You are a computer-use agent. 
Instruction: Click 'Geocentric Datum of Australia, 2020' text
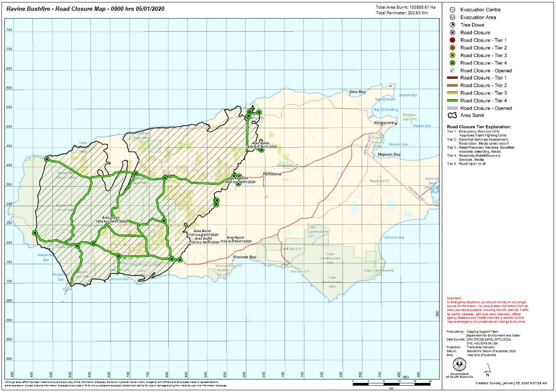click(491, 351)
